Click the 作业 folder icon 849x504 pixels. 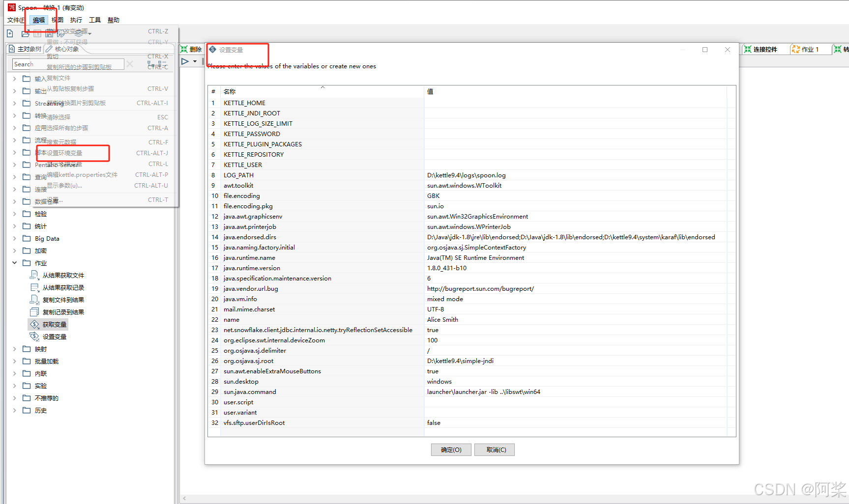[x=27, y=263]
